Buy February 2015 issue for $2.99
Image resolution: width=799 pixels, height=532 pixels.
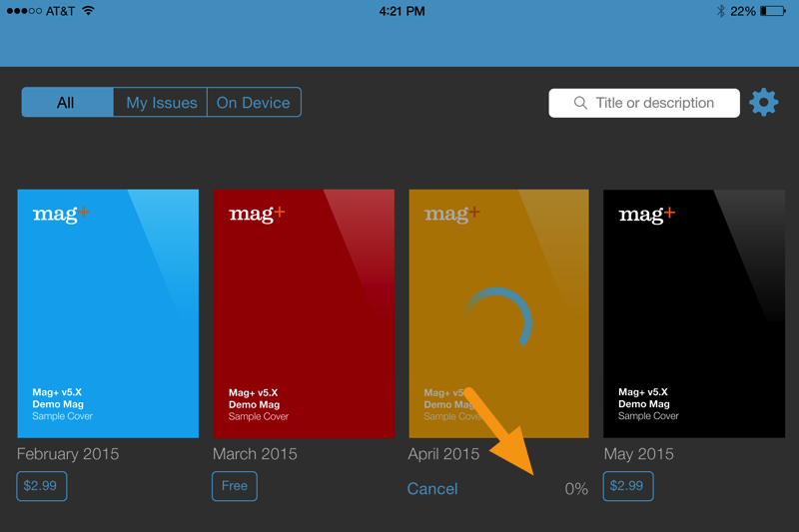(x=41, y=486)
